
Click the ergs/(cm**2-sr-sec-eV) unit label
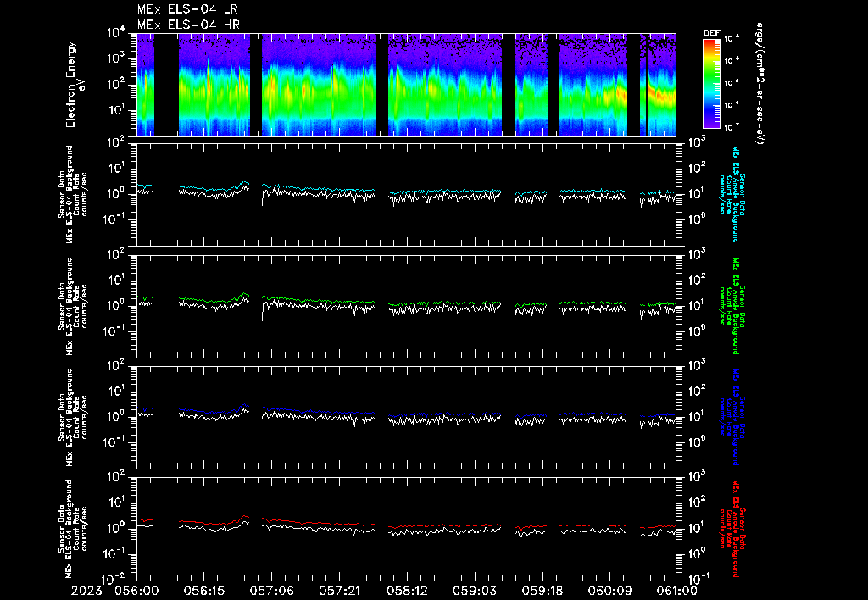(760, 84)
